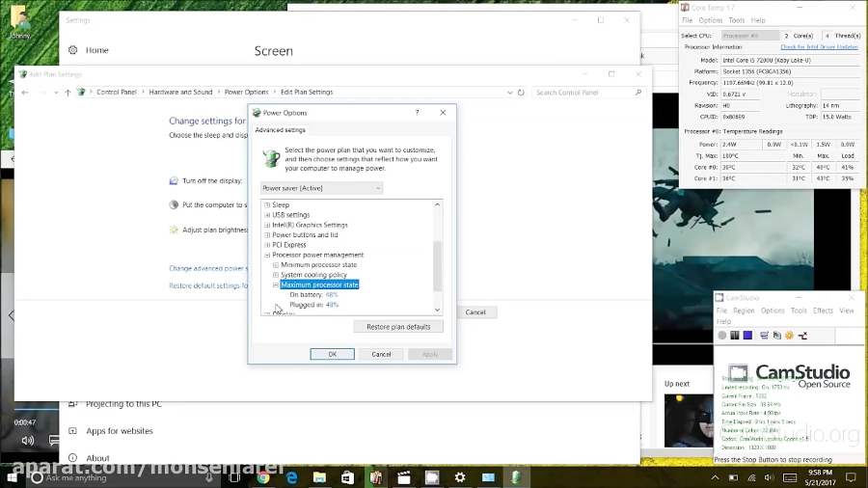Image resolution: width=868 pixels, height=488 pixels.
Task: Open Settings gear in taskbar
Action: tap(460, 477)
